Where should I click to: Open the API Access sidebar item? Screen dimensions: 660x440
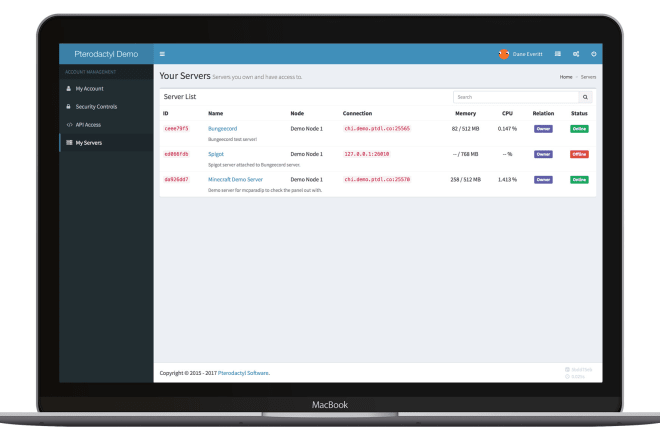[106, 125]
